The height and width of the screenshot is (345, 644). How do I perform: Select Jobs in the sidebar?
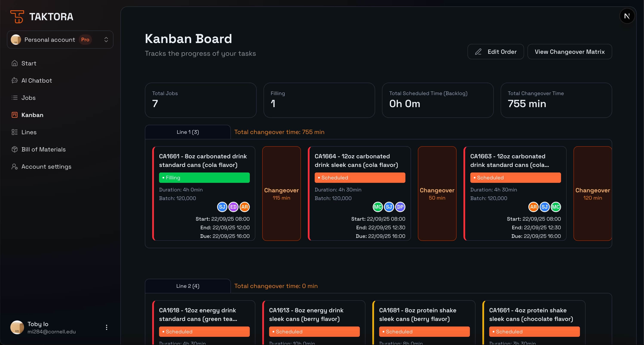coord(28,98)
